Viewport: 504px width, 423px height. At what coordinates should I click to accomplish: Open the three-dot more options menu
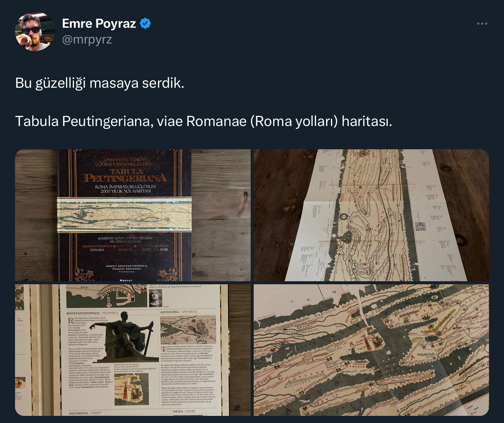click(482, 24)
